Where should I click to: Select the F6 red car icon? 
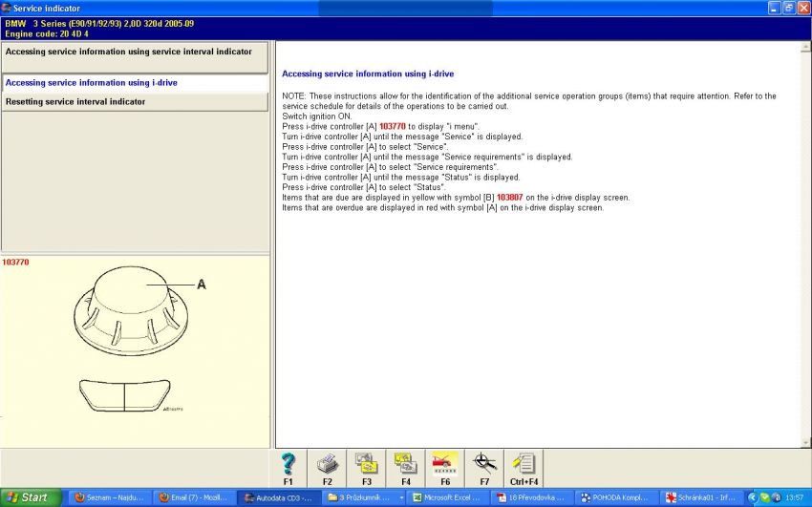pyautogui.click(x=445, y=468)
